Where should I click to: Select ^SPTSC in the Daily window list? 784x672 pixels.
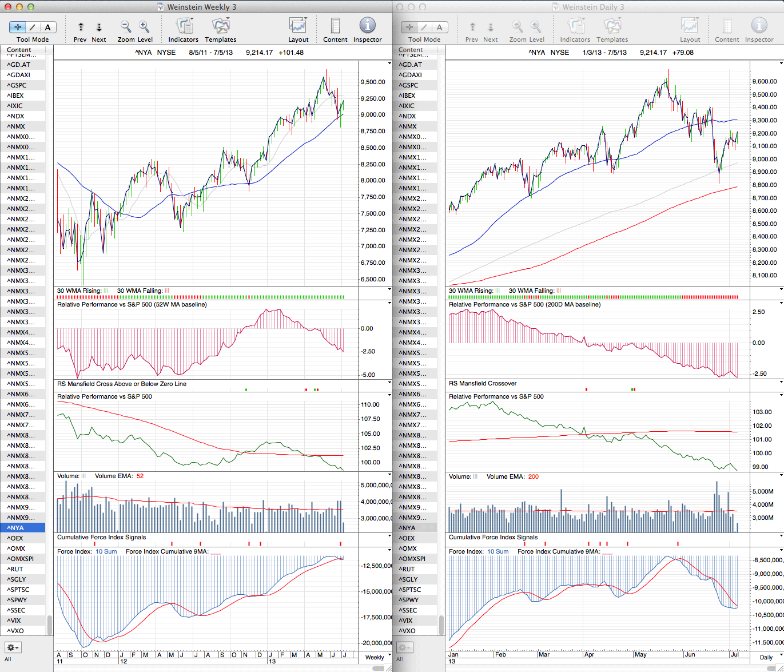pyautogui.click(x=415, y=590)
